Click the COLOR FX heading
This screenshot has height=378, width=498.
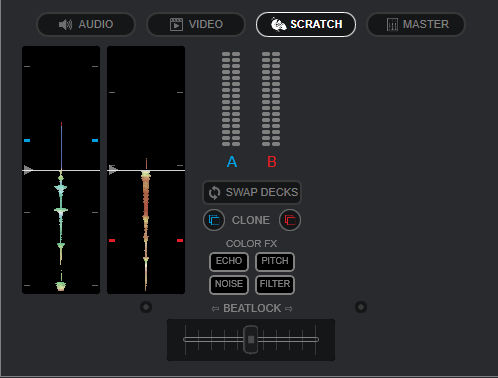pos(251,244)
